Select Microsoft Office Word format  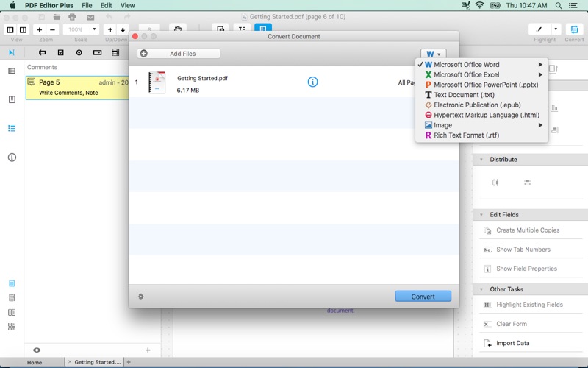[481, 65]
